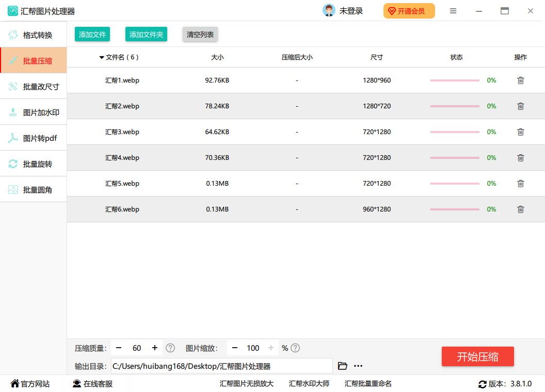
Task: Open the hamburger menu in title bar
Action: pyautogui.click(x=453, y=11)
